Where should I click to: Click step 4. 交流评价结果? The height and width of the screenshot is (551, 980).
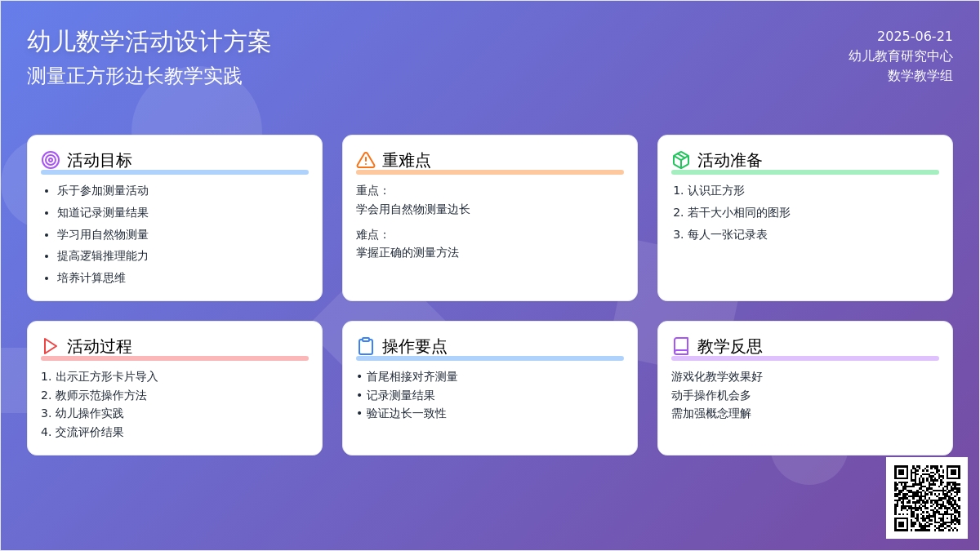click(x=82, y=432)
